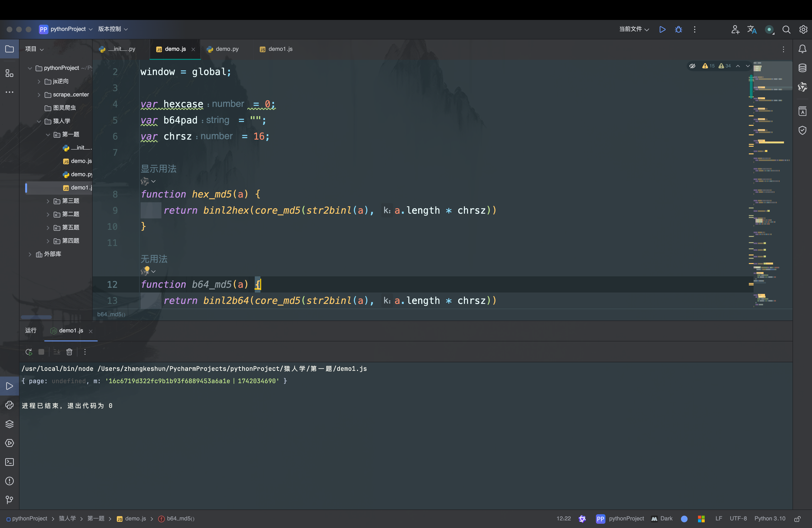
Task: Expand the 第三题 folder
Action: 48,201
